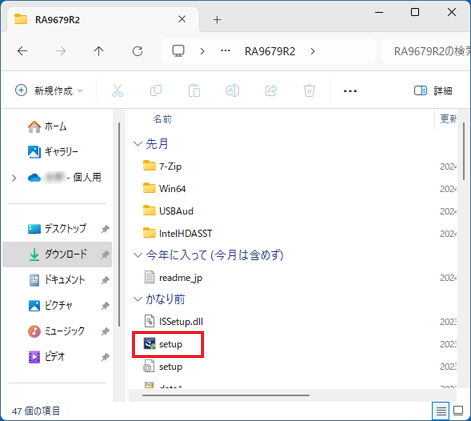
Task: Sort by the 名前 column header
Action: point(162,119)
